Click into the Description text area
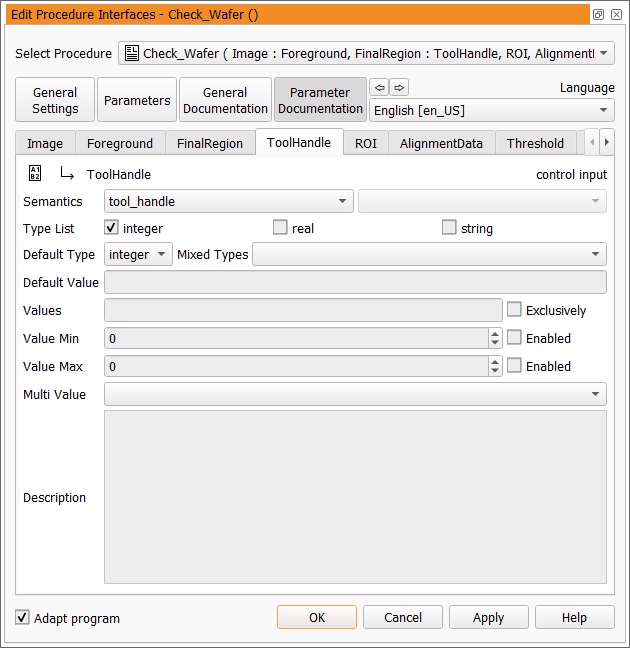The image size is (630, 648). point(355,496)
